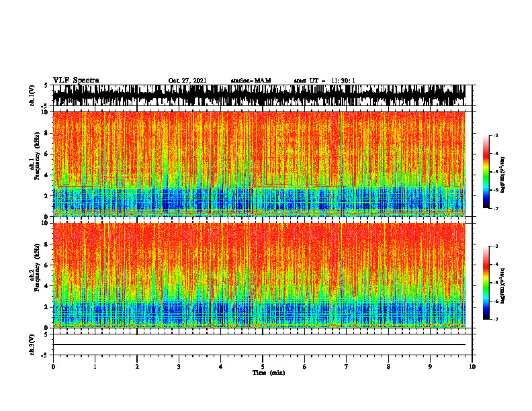Click the time axis tick label "9"
Image resolution: width=532 pixels, height=411 pixels.
click(430, 367)
